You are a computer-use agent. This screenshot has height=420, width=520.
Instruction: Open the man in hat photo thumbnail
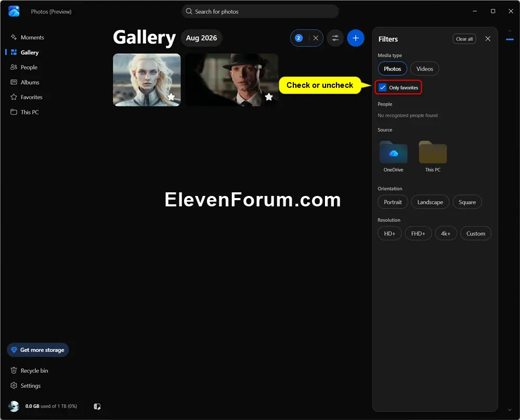[x=232, y=80]
